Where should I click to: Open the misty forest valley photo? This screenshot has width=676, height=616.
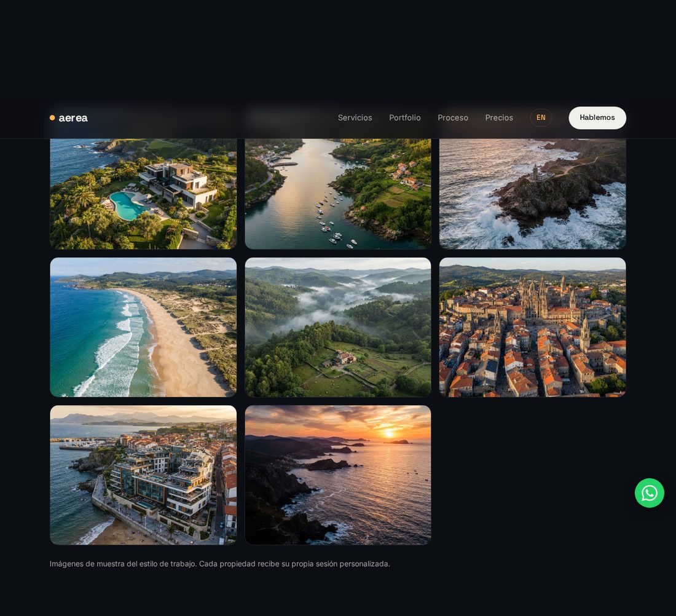[338, 328]
